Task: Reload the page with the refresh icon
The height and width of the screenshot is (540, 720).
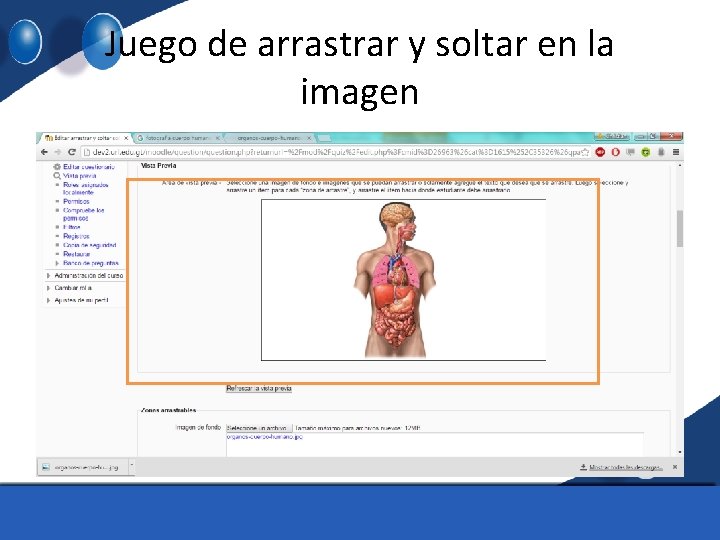Action: [x=72, y=152]
